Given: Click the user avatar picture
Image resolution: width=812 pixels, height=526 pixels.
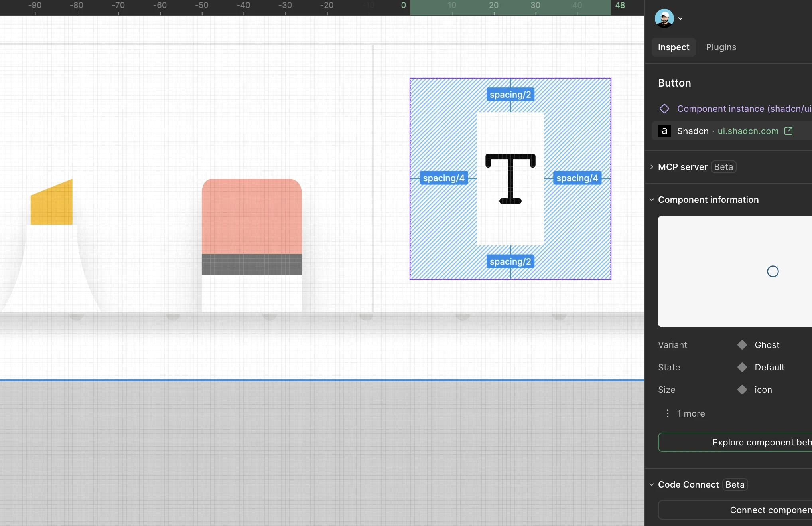Looking at the screenshot, I should tap(664, 18).
